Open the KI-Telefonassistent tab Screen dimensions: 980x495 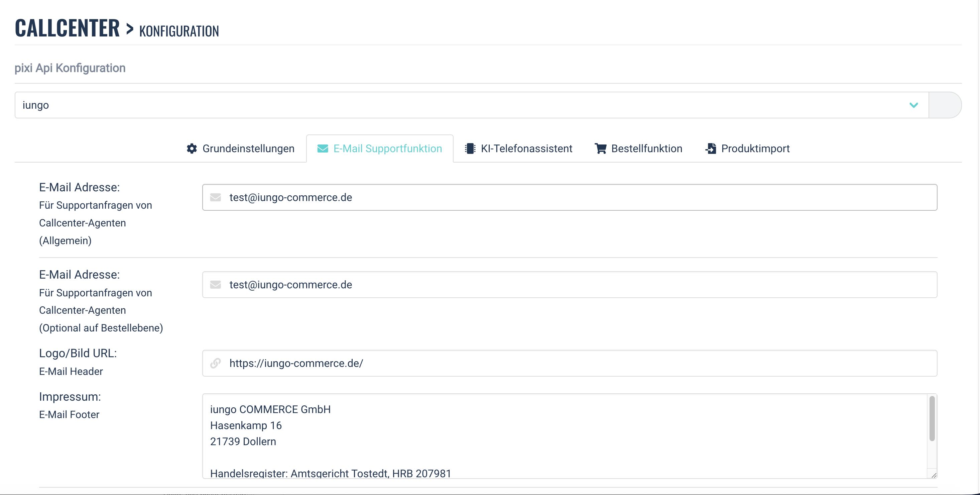(x=526, y=148)
